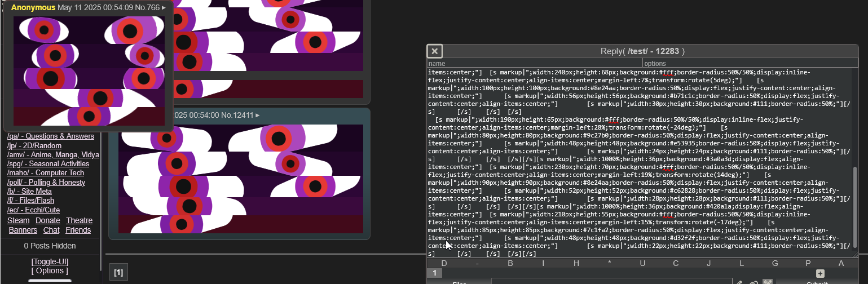The width and height of the screenshot is (868, 284).
Task: Open the Donate link
Action: pos(47,220)
